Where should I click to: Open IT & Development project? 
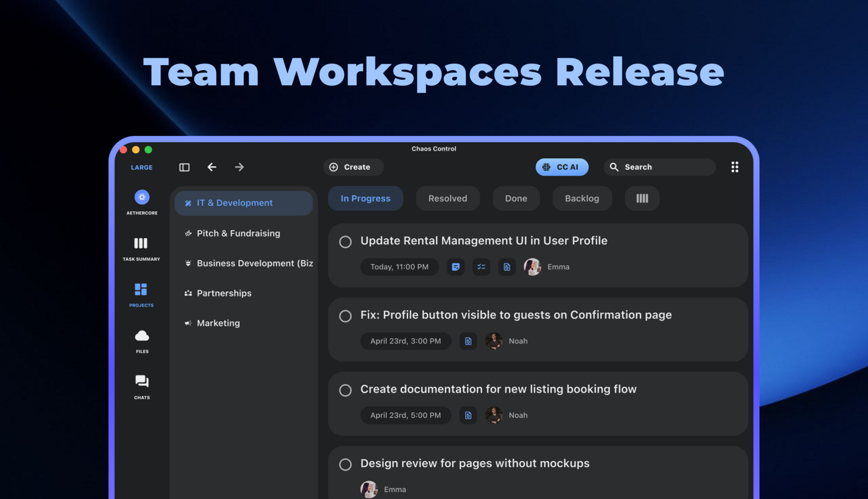(244, 203)
